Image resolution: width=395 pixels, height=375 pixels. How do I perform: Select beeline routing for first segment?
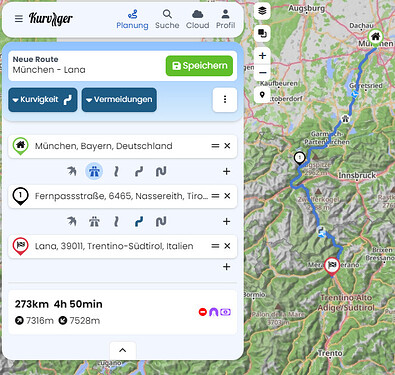pyautogui.click(x=71, y=171)
